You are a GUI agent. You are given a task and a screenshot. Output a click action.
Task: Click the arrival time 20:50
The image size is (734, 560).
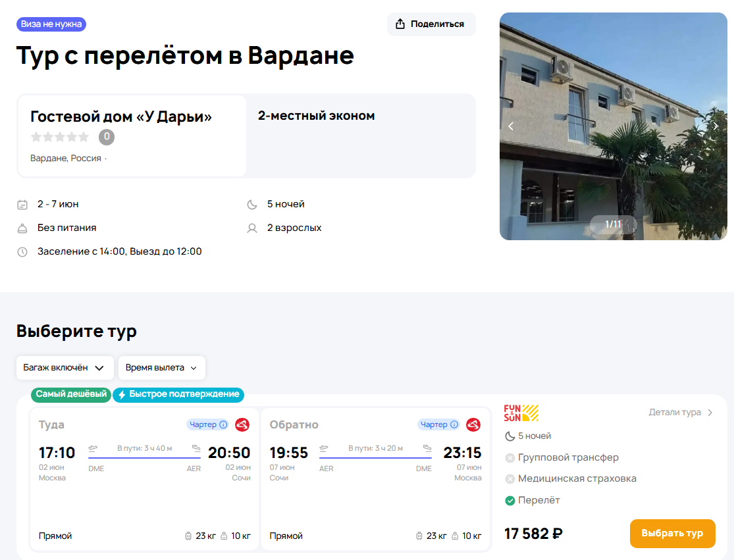click(x=229, y=453)
